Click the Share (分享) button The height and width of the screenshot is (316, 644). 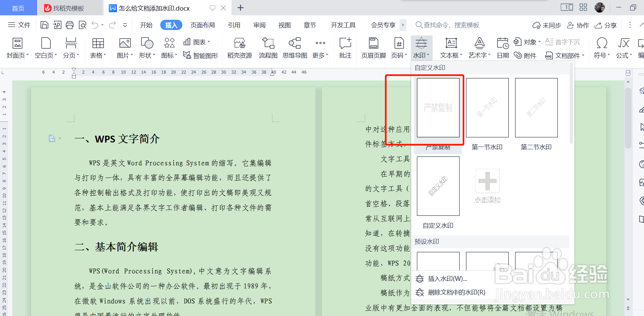pos(605,25)
